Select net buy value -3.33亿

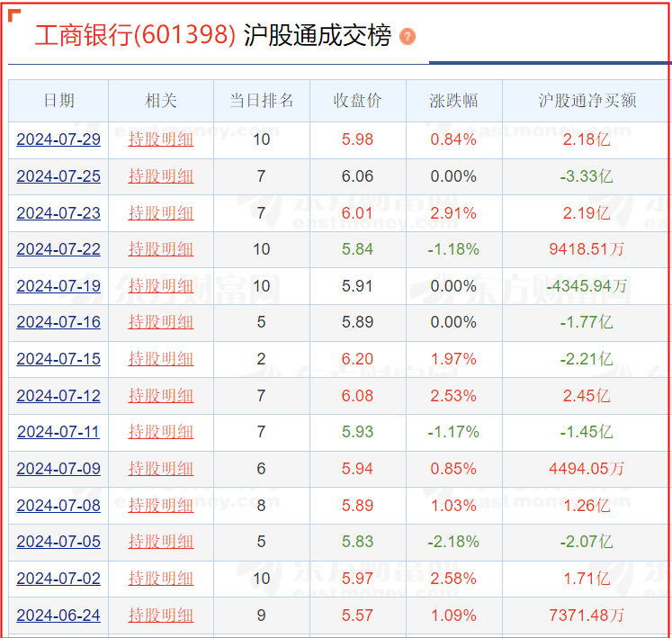tap(587, 176)
